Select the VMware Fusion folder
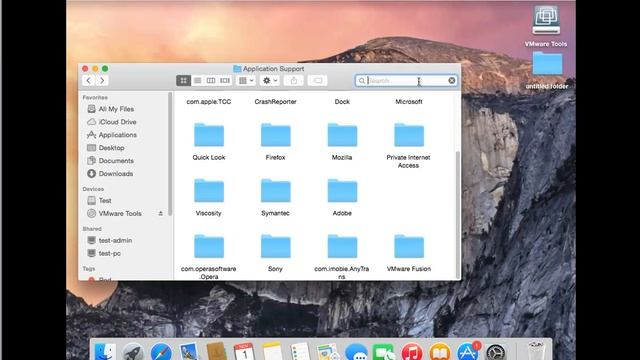The width and height of the screenshot is (640, 360). click(409, 253)
